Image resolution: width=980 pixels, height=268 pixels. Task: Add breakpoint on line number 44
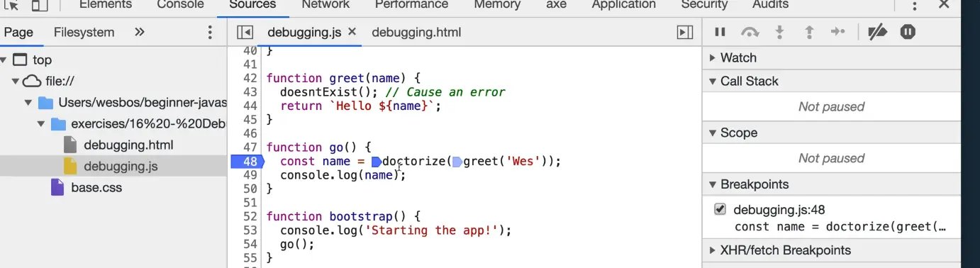[250, 106]
